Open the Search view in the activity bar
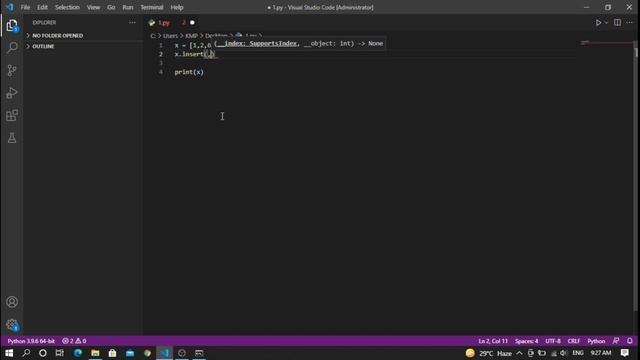Screen dimensions: 640x360 tap(12, 48)
